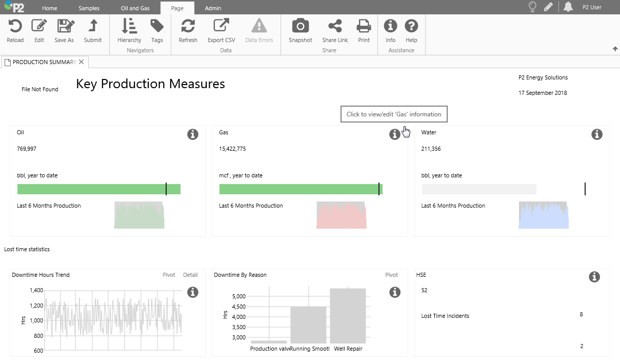Click the Reload icon in the ribbon
The height and width of the screenshot is (364, 620).
15,26
